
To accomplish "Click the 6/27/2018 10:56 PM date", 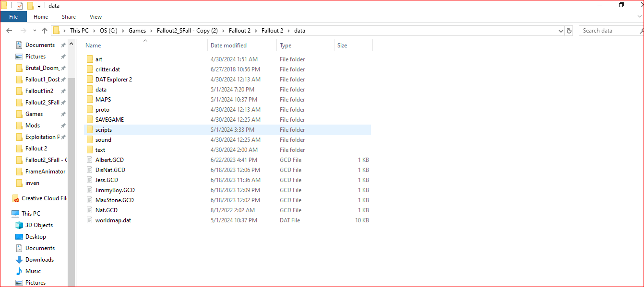I will click(x=236, y=69).
